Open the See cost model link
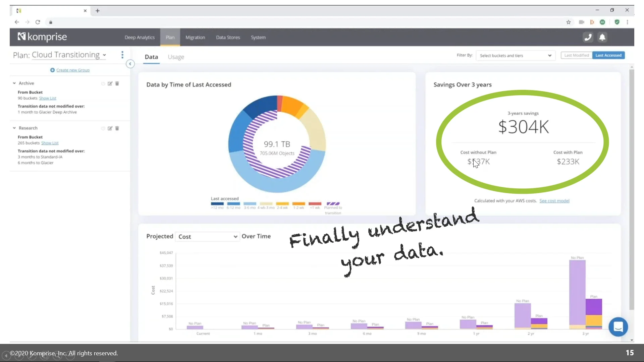644x362 pixels. (554, 201)
